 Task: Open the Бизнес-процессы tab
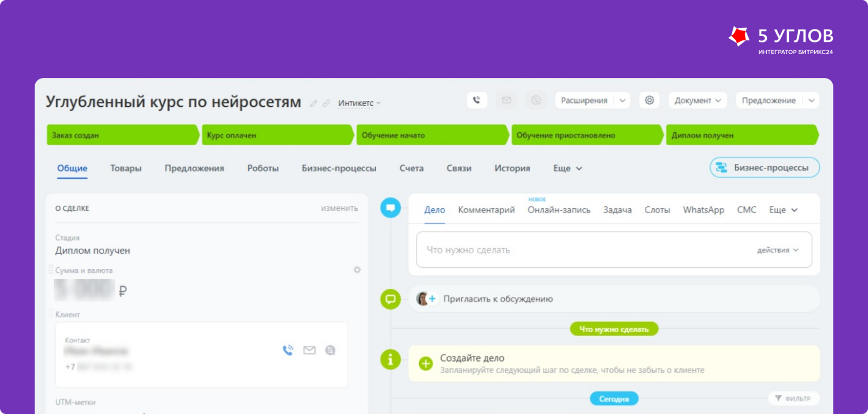coord(339,168)
